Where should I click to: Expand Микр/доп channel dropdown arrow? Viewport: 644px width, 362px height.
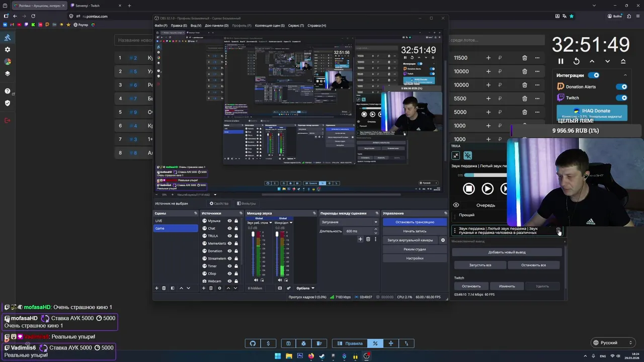point(291,223)
